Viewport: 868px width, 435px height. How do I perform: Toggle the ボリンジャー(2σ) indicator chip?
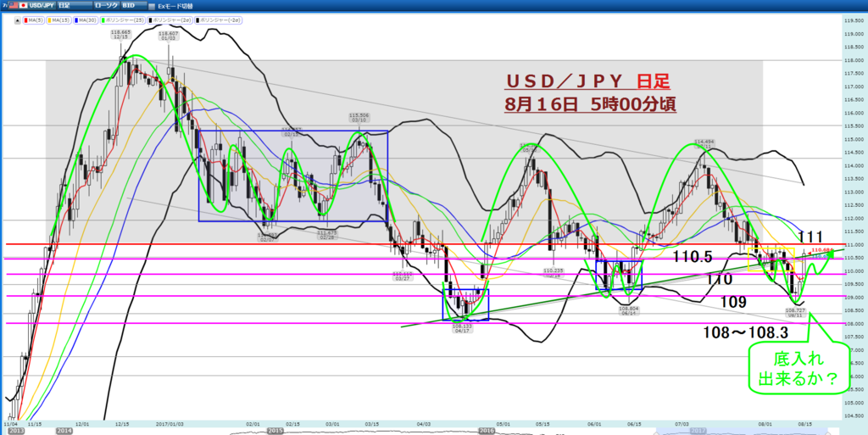(x=170, y=20)
